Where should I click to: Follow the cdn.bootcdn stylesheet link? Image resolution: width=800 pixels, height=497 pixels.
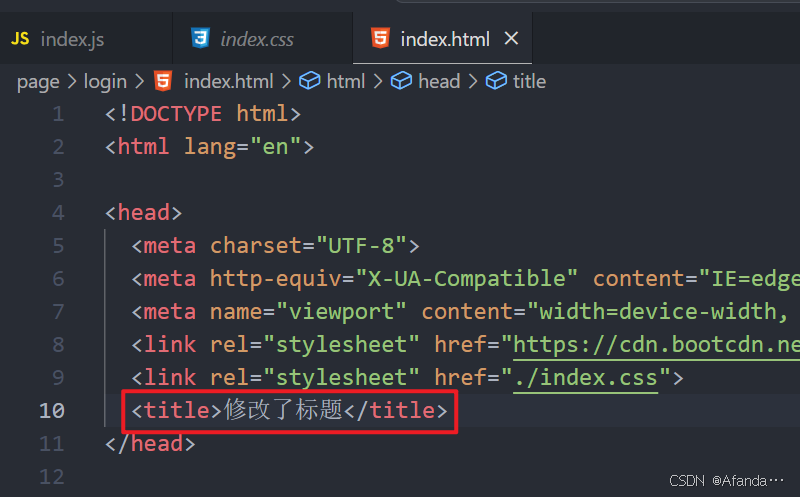coord(656,345)
